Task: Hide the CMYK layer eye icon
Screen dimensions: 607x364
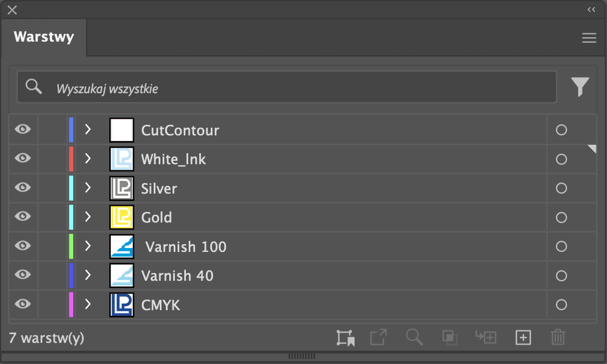Action: pyautogui.click(x=23, y=304)
